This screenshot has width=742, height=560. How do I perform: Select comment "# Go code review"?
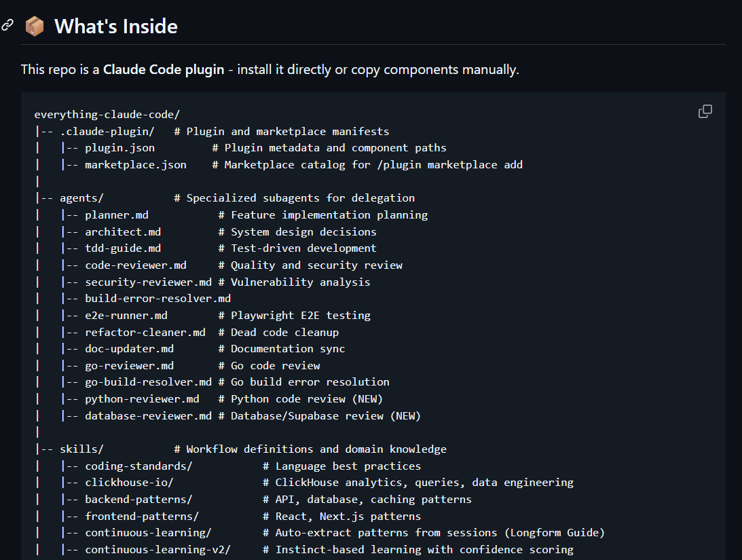point(270,366)
